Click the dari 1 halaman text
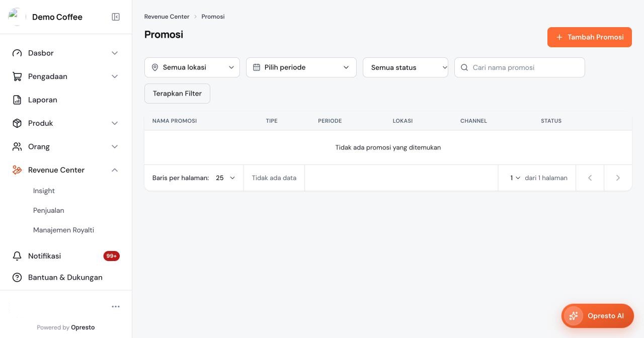Viewport: 644px width, 338px height. click(546, 178)
